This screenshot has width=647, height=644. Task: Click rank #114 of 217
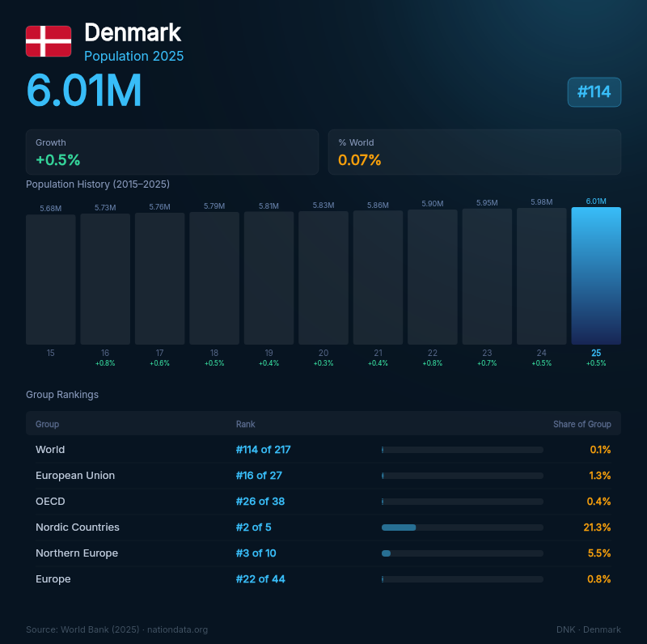[x=264, y=450]
